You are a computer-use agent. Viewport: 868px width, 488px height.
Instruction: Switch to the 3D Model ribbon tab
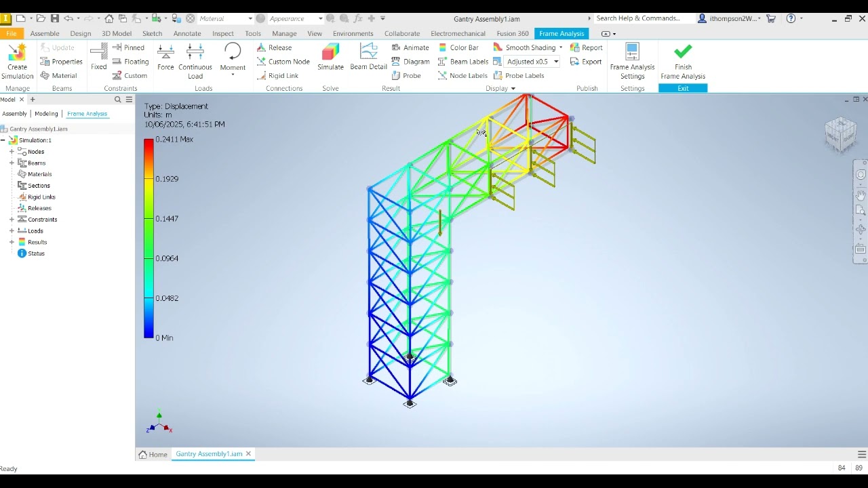pos(117,33)
